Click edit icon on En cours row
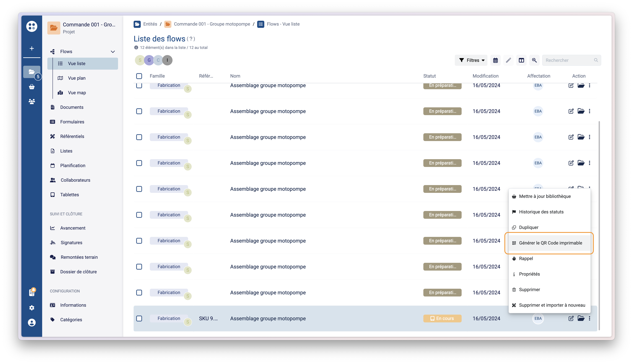The height and width of the screenshot is (364, 633). 571,318
